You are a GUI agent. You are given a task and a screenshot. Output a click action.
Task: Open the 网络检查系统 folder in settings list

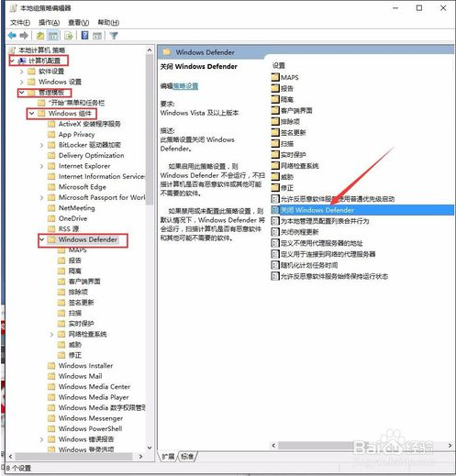pos(295,166)
